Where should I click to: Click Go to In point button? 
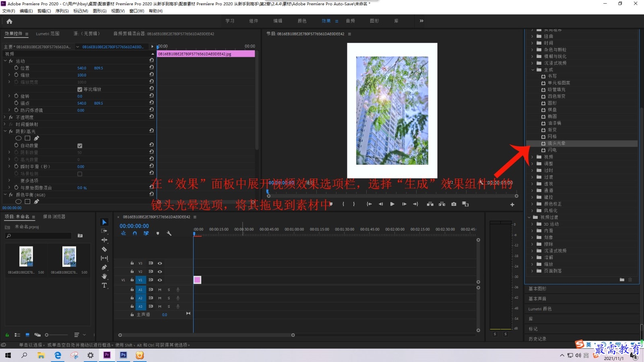pyautogui.click(x=369, y=204)
